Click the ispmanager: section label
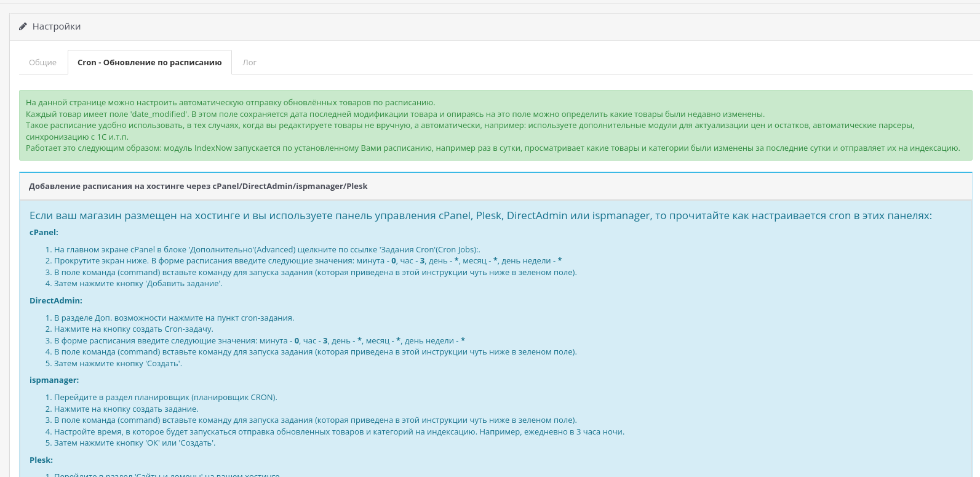This screenshot has width=980, height=477. 54,380
